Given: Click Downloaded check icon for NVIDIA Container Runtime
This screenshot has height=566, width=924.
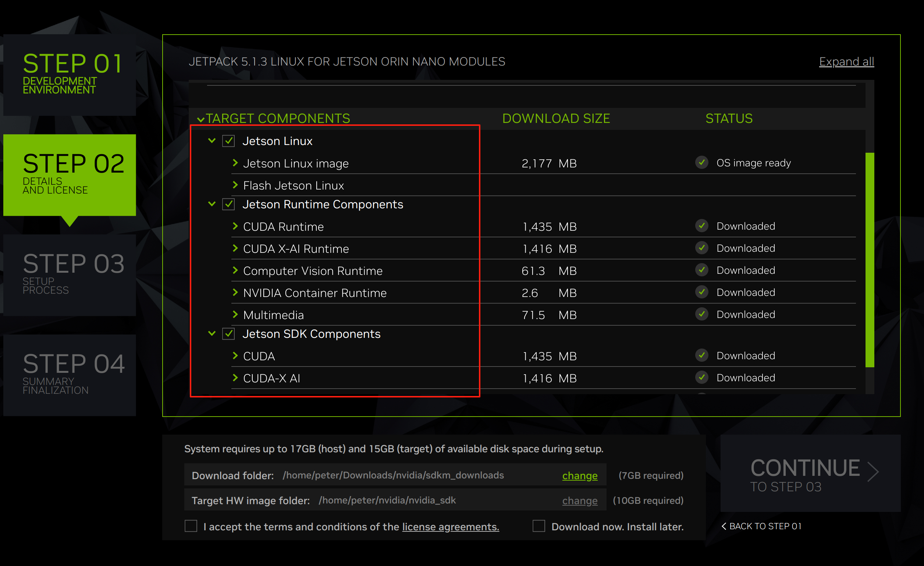Looking at the screenshot, I should tap(701, 292).
